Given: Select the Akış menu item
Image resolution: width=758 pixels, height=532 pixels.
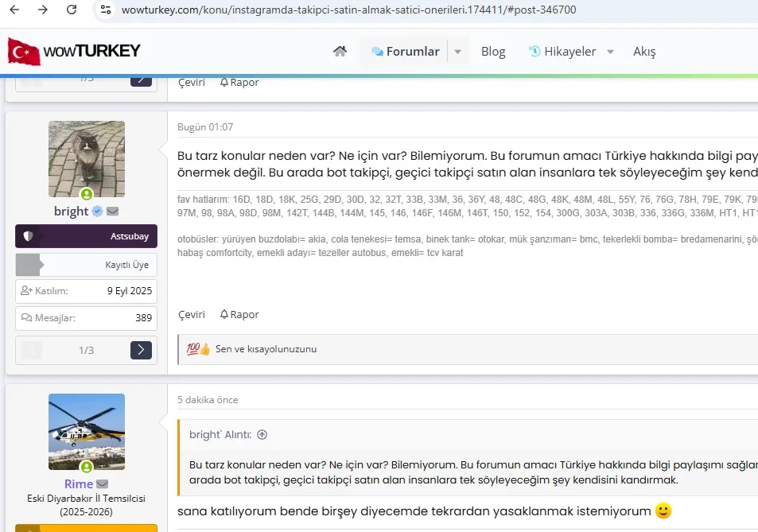Looking at the screenshot, I should pyautogui.click(x=644, y=51).
